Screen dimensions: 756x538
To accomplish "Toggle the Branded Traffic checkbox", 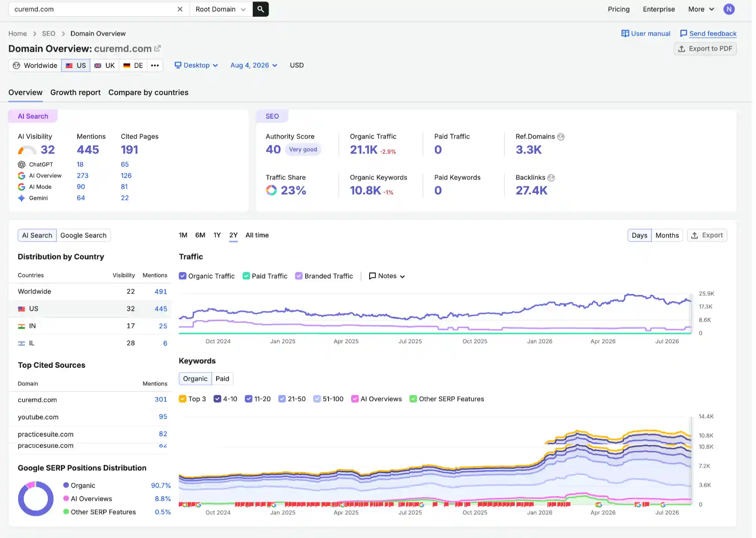I will (x=299, y=276).
